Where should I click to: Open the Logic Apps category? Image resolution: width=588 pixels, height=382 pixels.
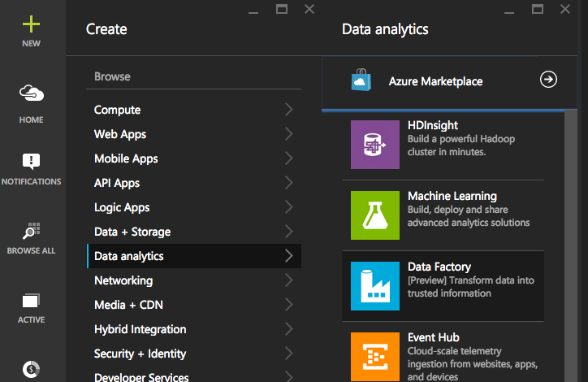click(x=194, y=207)
